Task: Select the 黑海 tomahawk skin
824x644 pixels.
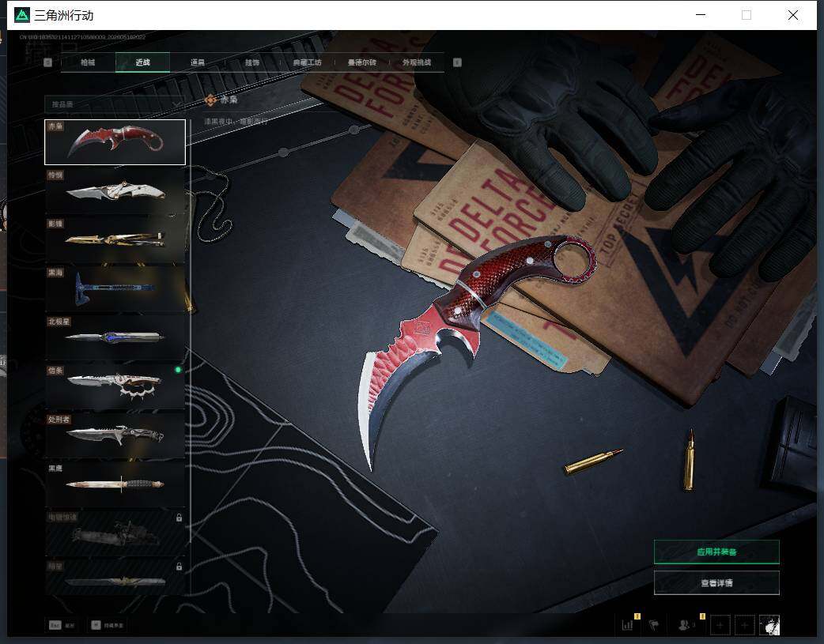Action: pos(115,289)
